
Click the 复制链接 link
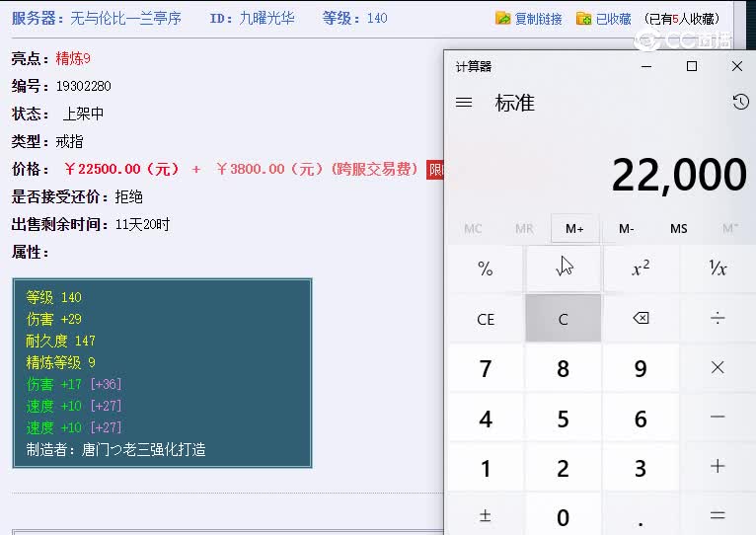point(539,19)
